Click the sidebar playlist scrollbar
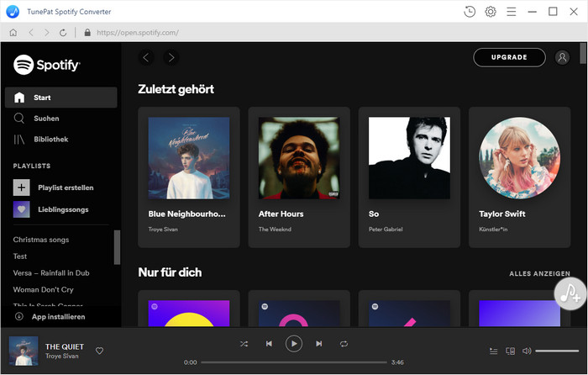The width and height of the screenshot is (588, 375). (117, 247)
